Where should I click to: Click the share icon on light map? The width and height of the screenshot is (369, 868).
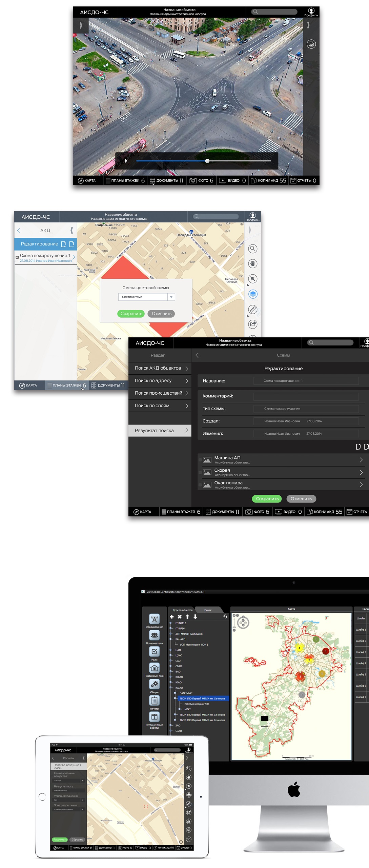[253, 324]
